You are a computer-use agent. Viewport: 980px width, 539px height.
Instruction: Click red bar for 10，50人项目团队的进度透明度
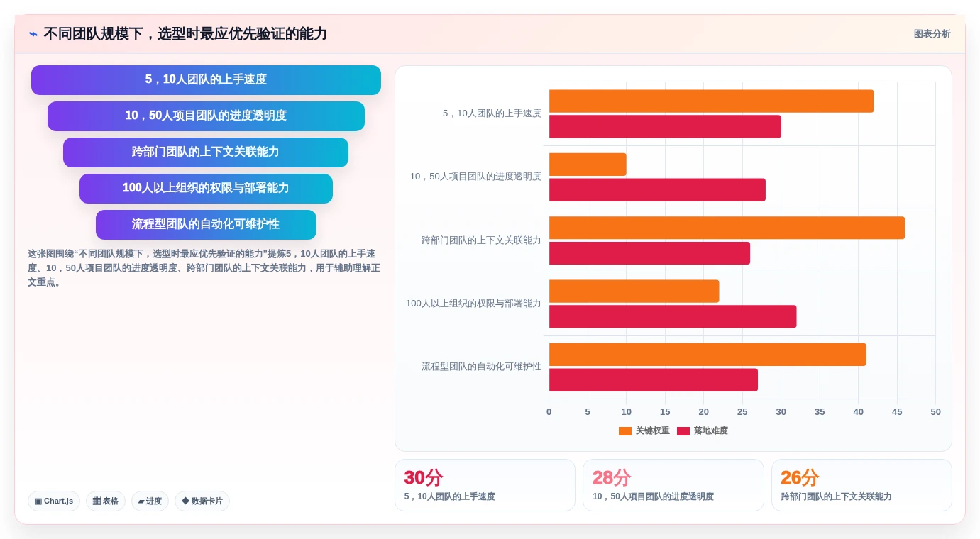657,190
